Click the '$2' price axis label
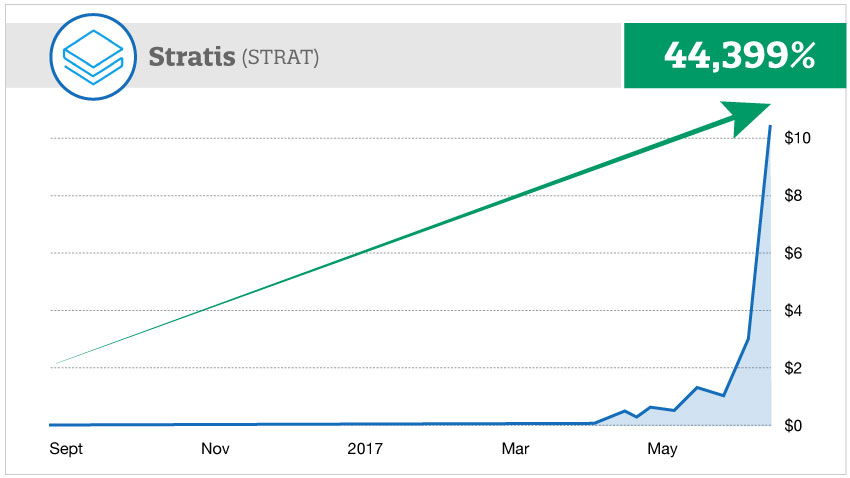Image resolution: width=850 pixels, height=478 pixels. [x=793, y=368]
